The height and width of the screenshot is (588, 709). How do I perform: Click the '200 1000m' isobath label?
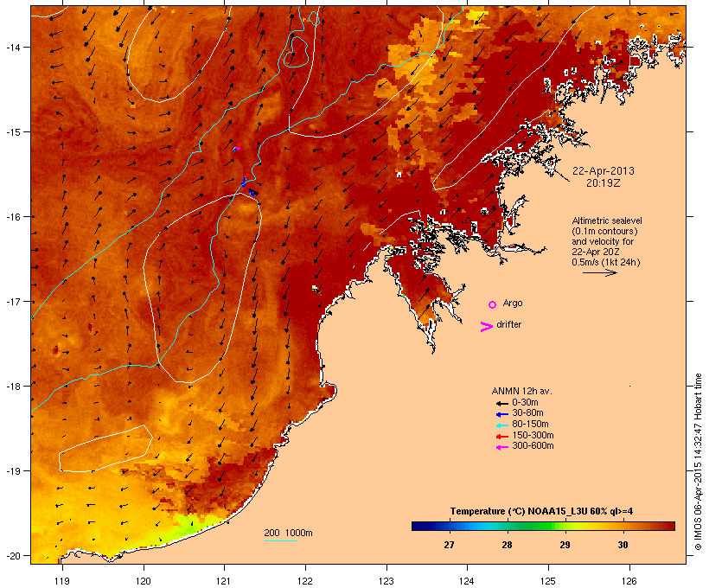tap(288, 533)
